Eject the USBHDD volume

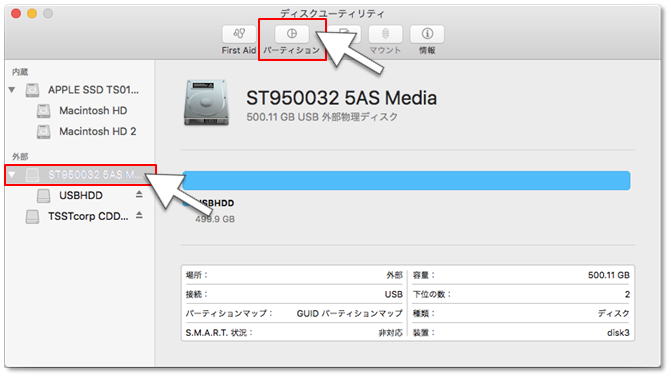point(139,195)
